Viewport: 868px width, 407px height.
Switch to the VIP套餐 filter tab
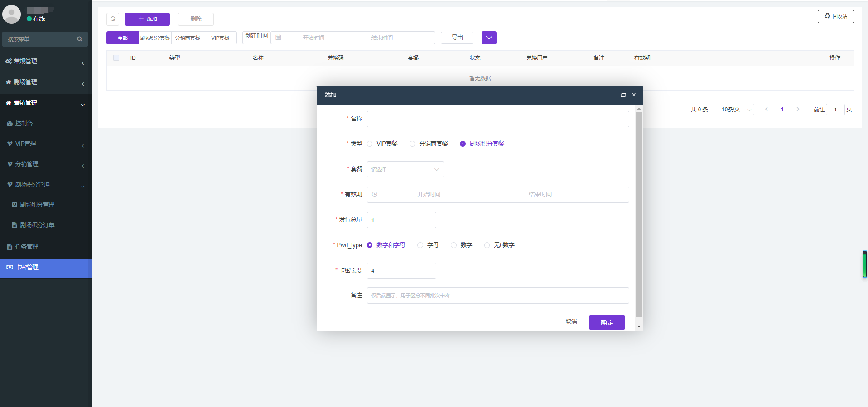pos(220,38)
